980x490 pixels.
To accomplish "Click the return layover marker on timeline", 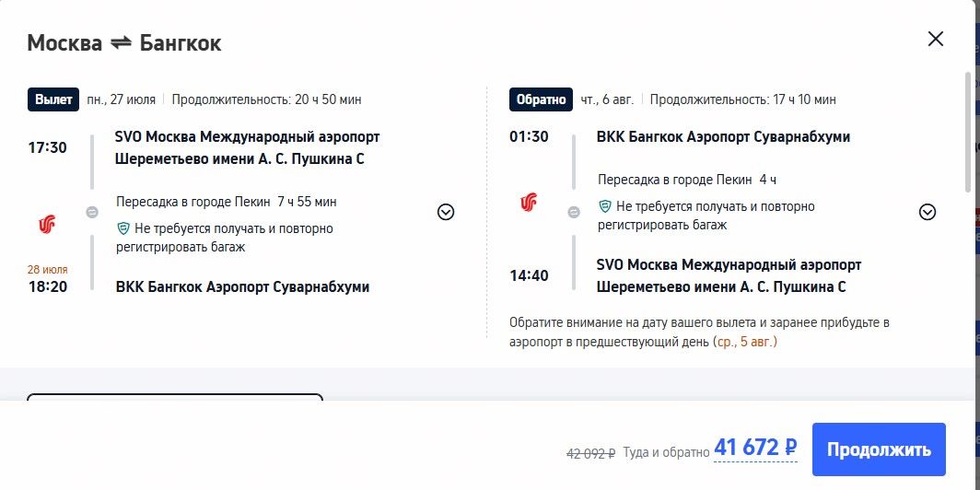I will pos(574,213).
